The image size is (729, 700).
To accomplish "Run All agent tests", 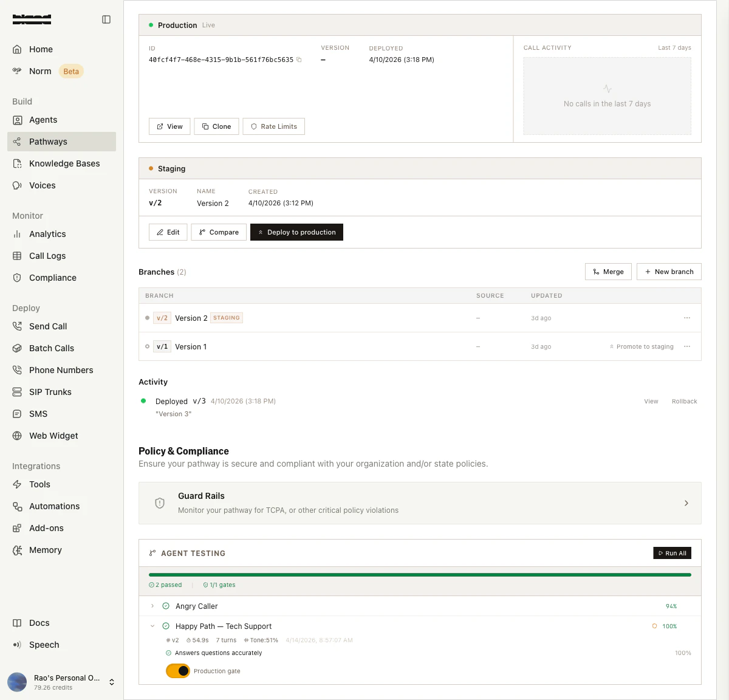I will (x=672, y=553).
